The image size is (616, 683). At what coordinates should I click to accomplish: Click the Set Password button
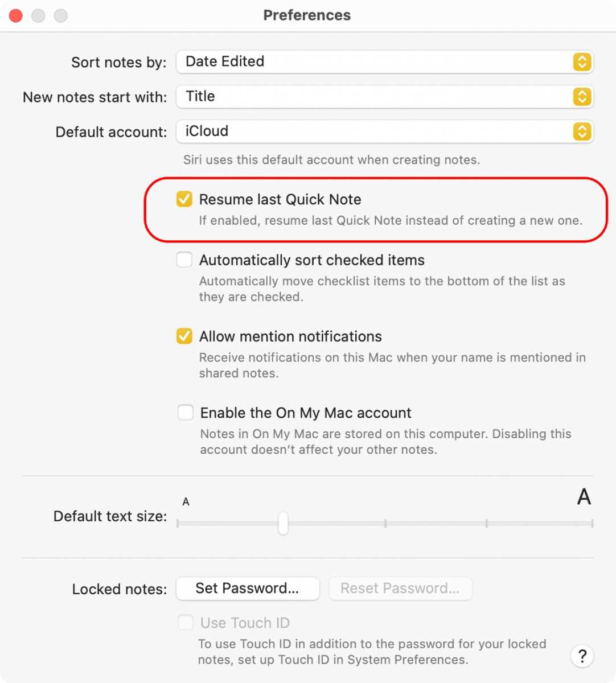pos(247,589)
